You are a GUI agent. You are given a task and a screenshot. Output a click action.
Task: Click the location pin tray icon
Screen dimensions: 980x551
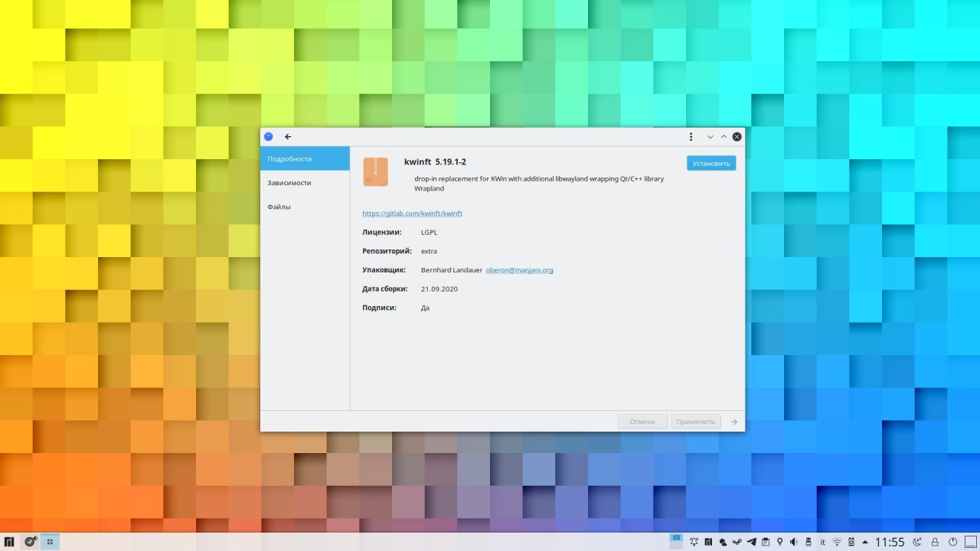pyautogui.click(x=779, y=542)
